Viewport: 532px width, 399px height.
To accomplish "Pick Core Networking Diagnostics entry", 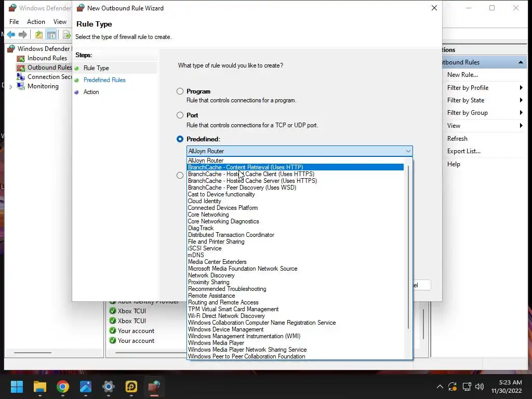I will (296, 221).
